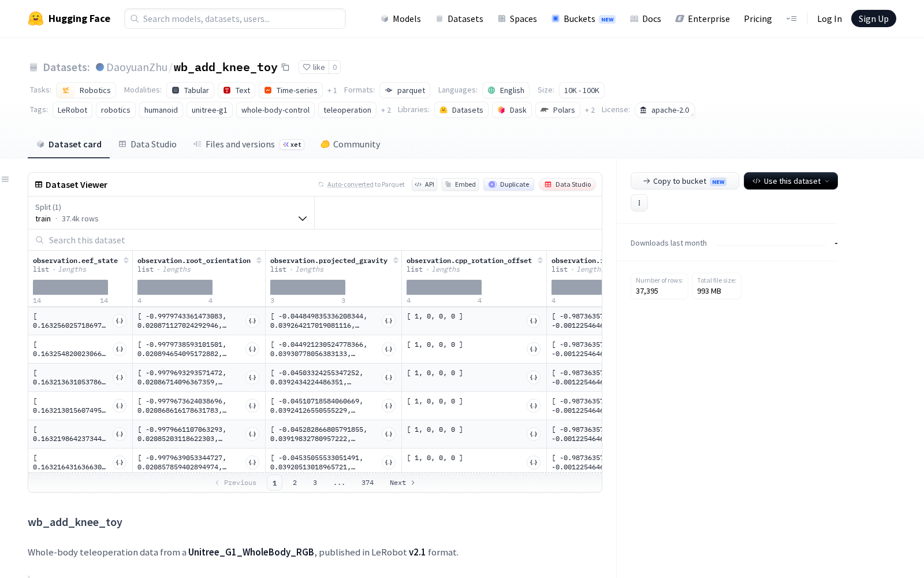Copy the dataset name with the copy icon
Image resolution: width=924 pixels, height=578 pixels.
[285, 67]
